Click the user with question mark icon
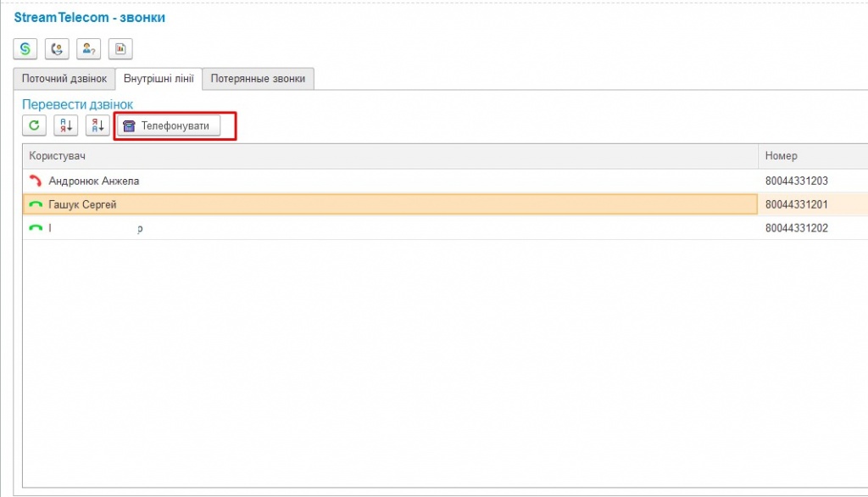868x497 pixels. click(88, 48)
